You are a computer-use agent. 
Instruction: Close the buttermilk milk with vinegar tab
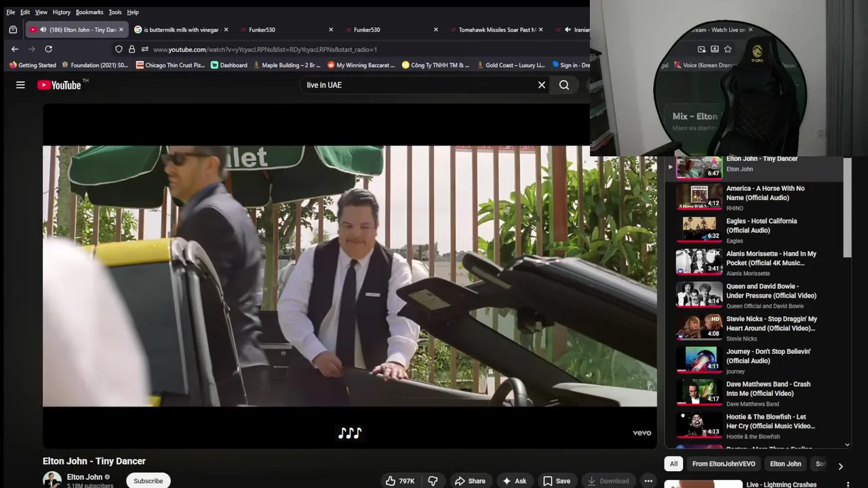coord(226,30)
